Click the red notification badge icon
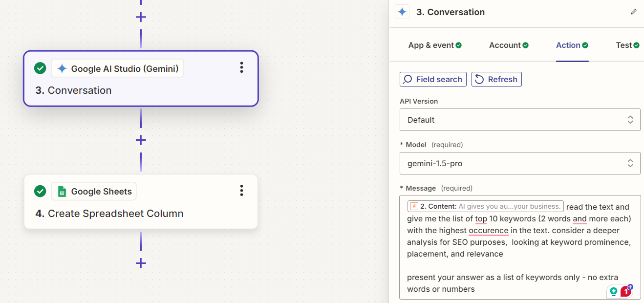This screenshot has width=644, height=303. [x=626, y=291]
